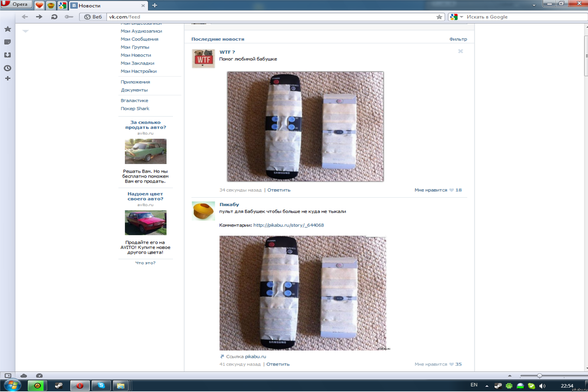Open the Opera main menu

point(16,4)
